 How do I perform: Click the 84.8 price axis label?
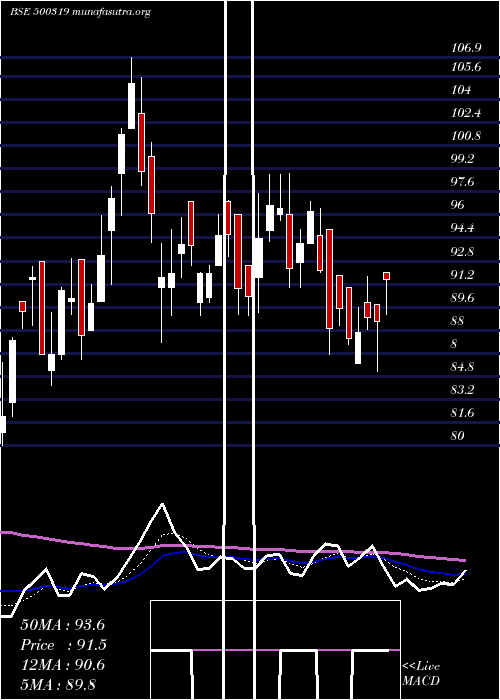pos(463,367)
